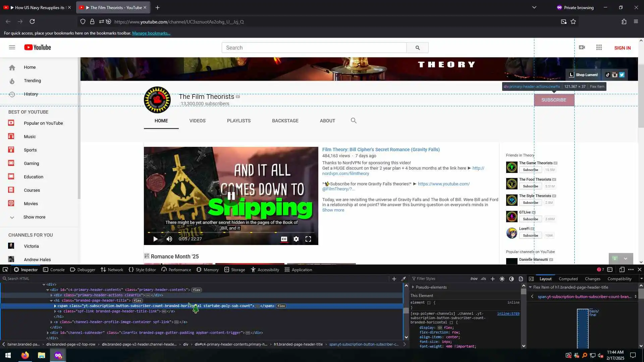The width and height of the screenshot is (644, 362).
Task: Switch to the Computed tab
Action: point(568,279)
